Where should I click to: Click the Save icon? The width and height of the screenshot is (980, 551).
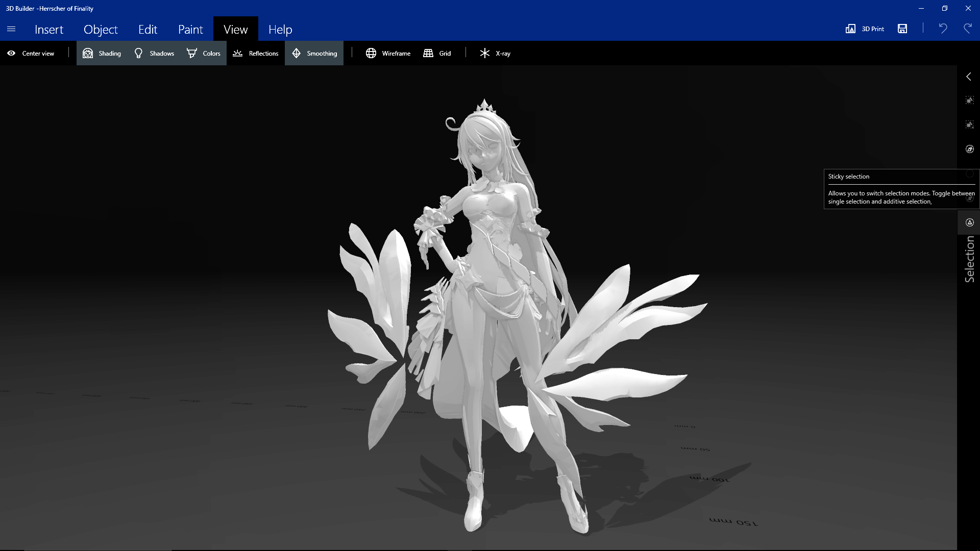[x=902, y=29]
